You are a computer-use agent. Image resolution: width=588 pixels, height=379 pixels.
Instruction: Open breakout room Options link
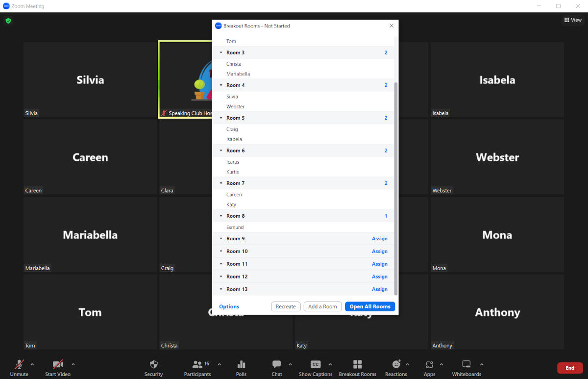click(x=229, y=306)
